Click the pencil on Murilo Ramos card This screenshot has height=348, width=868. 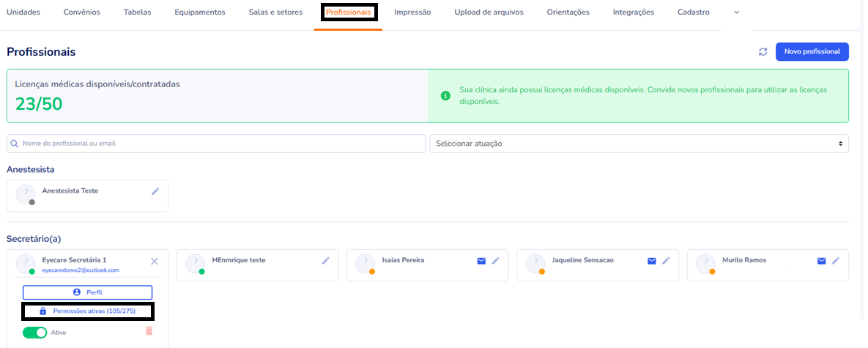pyautogui.click(x=836, y=261)
